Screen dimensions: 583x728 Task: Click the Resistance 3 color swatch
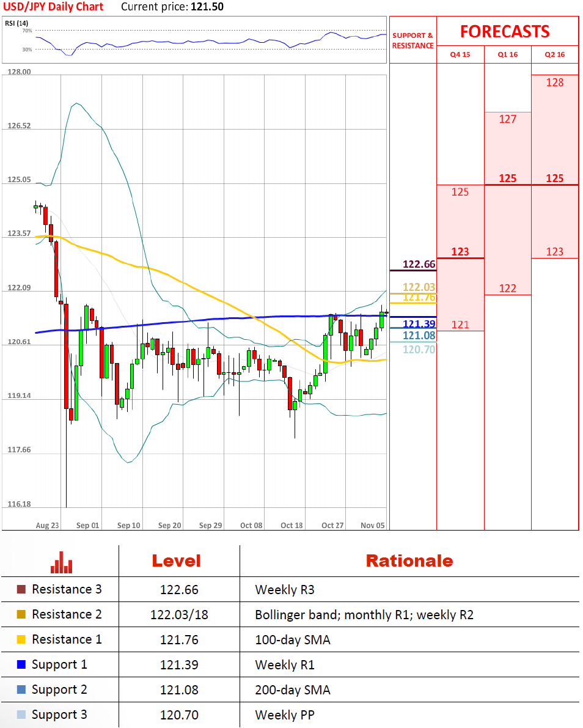click(x=21, y=589)
